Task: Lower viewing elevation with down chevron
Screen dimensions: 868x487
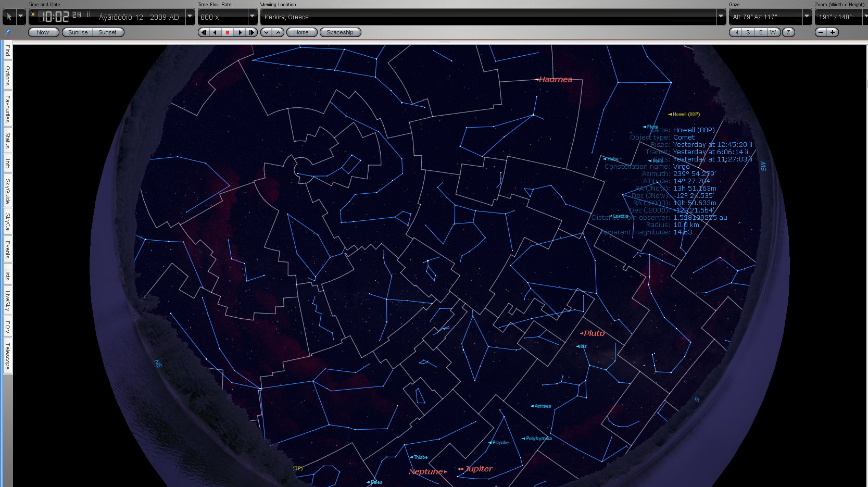Action: pos(267,32)
